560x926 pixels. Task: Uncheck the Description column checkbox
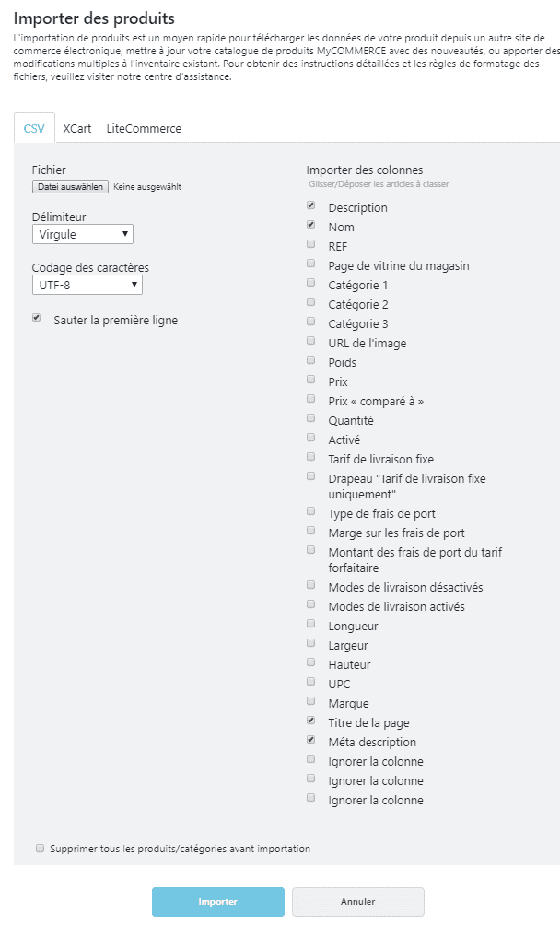click(x=311, y=205)
